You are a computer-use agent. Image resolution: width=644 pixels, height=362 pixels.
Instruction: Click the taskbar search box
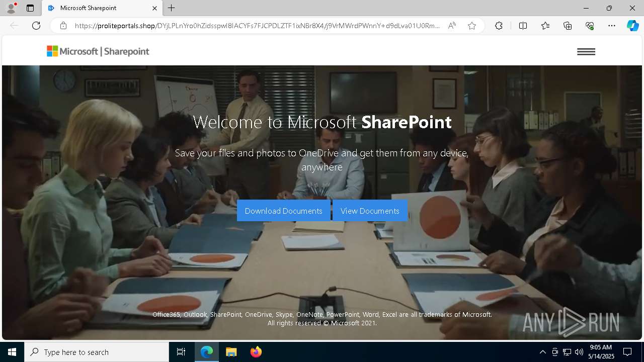click(x=97, y=352)
